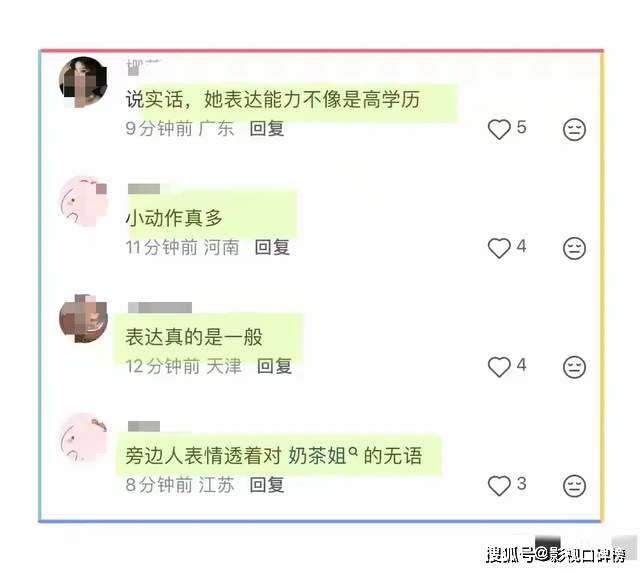Open username above 表达真的是一般 comment
The width and height of the screenshot is (640, 572).
click(160, 307)
